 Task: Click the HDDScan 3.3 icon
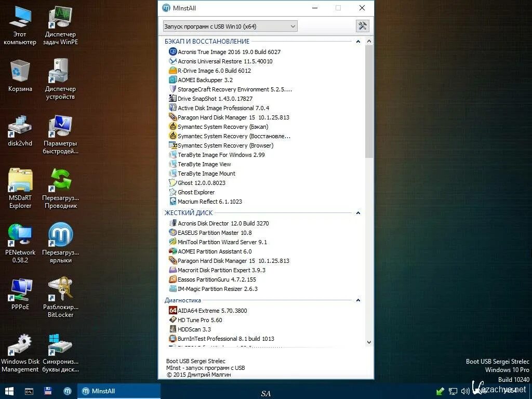[x=172, y=329]
